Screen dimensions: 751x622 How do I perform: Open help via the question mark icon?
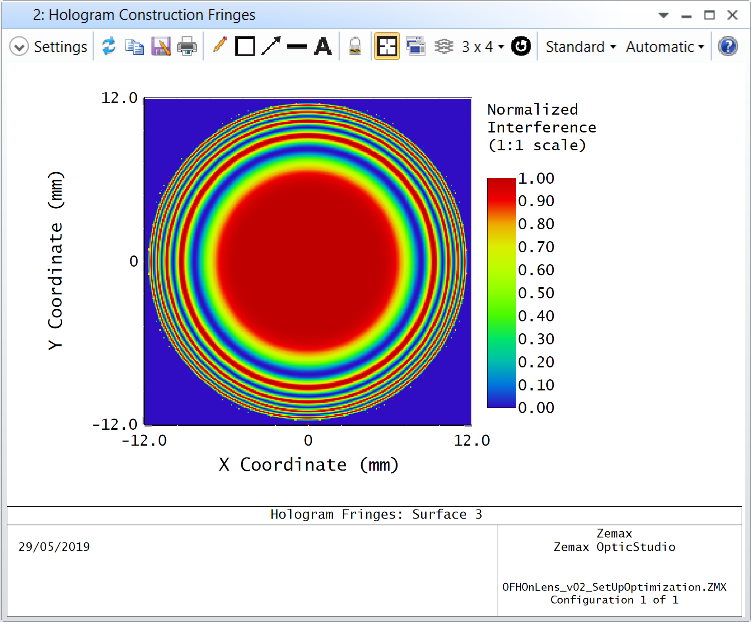coord(728,46)
